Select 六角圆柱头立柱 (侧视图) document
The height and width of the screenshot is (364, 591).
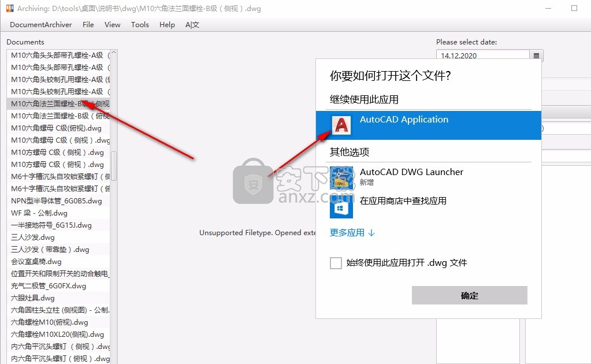58,310
